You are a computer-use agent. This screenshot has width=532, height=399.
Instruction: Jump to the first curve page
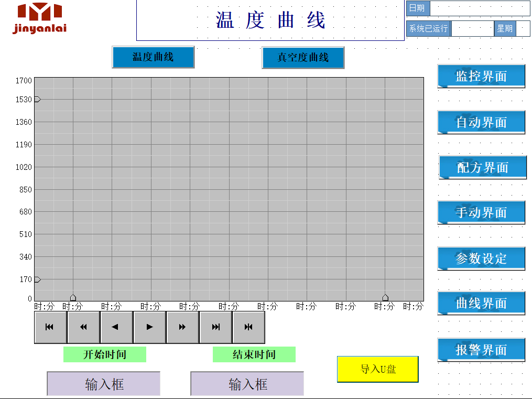coord(50,327)
